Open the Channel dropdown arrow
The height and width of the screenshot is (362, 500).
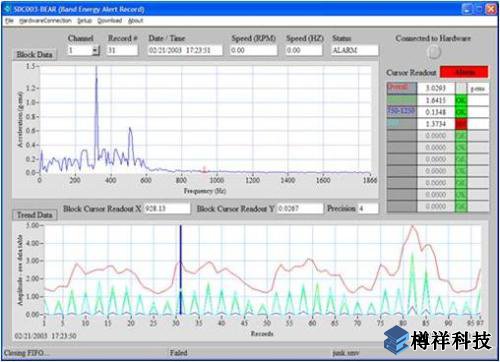pos(96,50)
